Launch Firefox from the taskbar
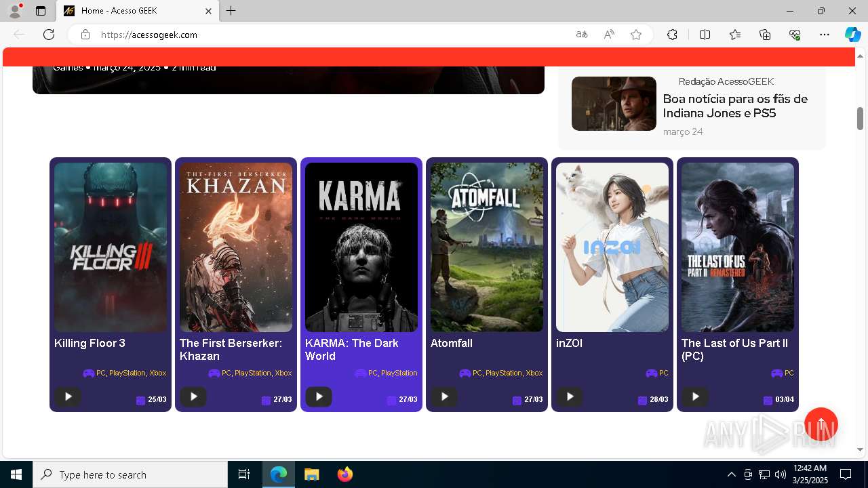Screen dimensions: 868x488 click(x=345, y=474)
